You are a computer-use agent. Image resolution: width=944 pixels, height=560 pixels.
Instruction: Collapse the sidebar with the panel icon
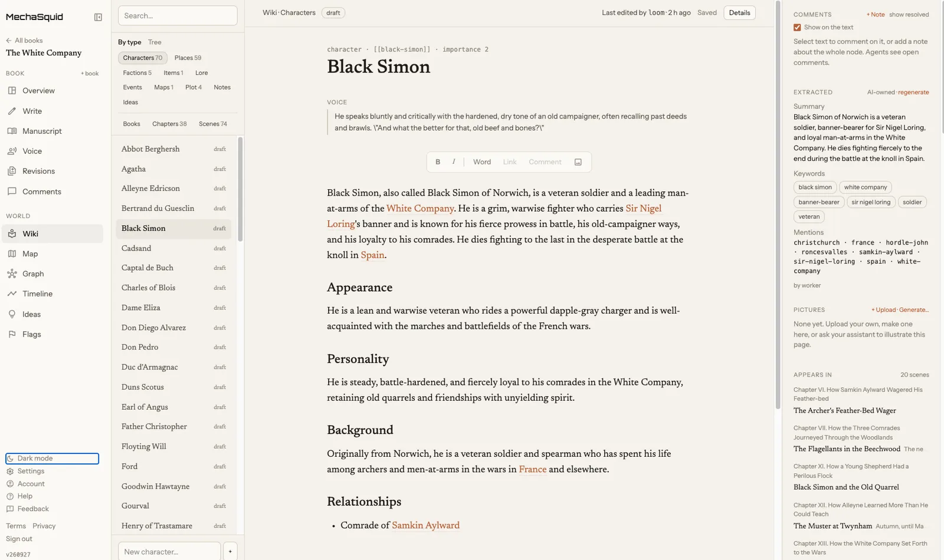pyautogui.click(x=98, y=17)
